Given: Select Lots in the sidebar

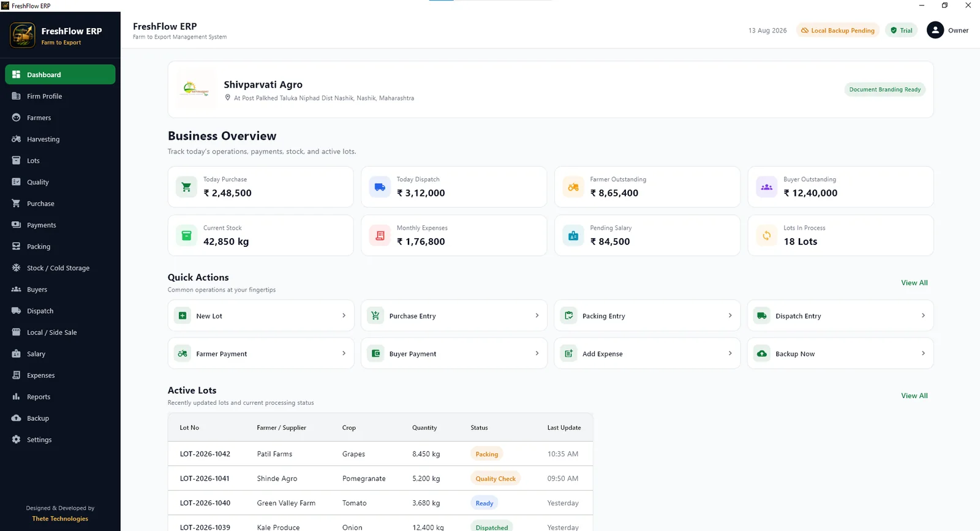Looking at the screenshot, I should click(x=60, y=160).
